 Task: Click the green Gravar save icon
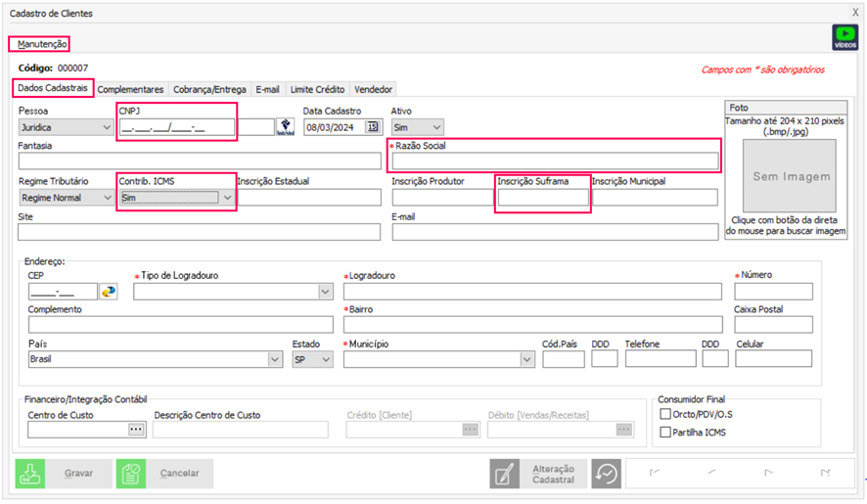pos(30,474)
